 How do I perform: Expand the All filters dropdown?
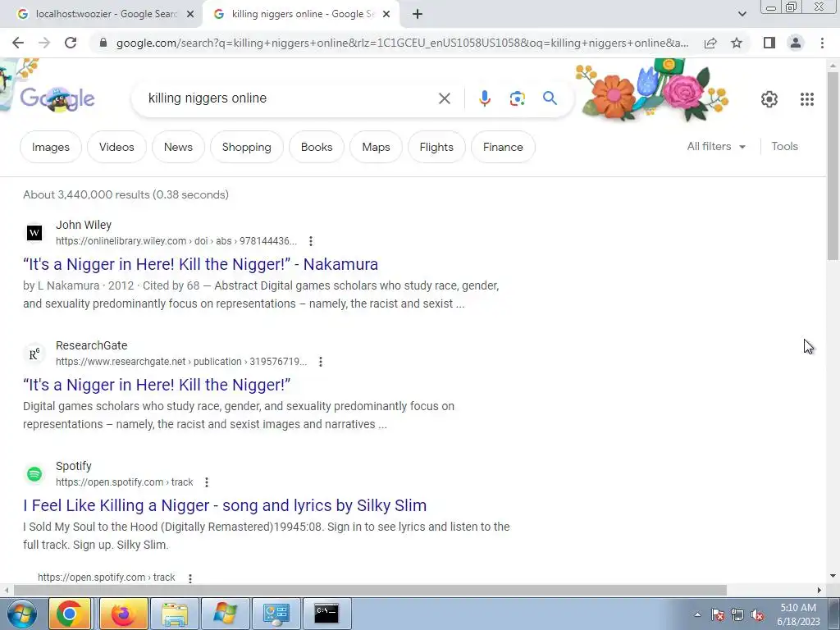click(x=716, y=146)
